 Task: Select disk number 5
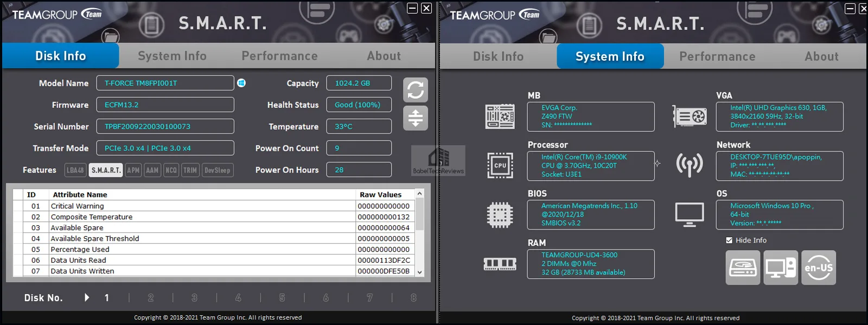coord(282,297)
